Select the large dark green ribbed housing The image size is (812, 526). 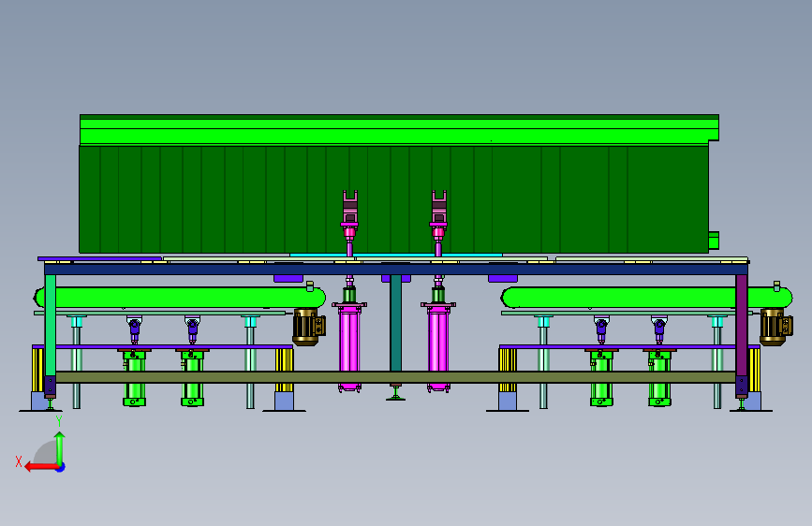click(393, 199)
